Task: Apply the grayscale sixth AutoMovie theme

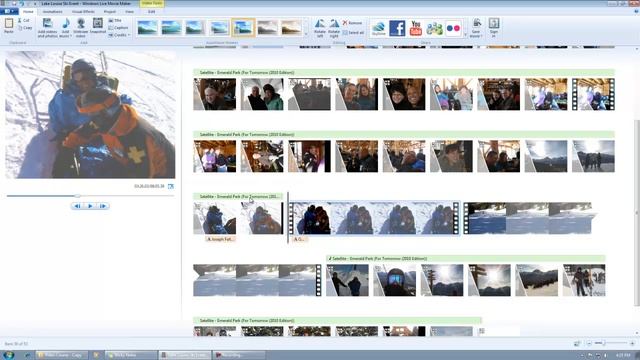Action: (267, 28)
